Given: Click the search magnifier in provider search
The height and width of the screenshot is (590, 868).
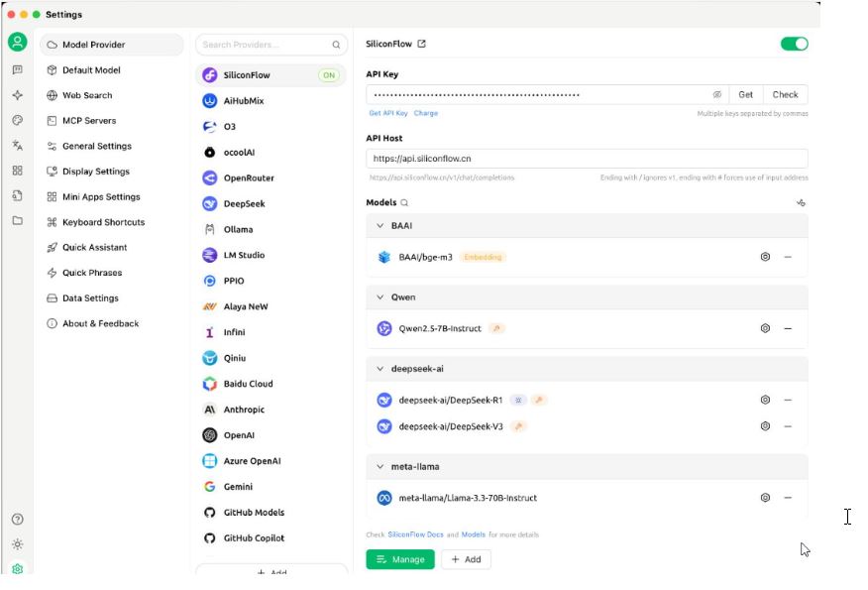Looking at the screenshot, I should pyautogui.click(x=336, y=45).
